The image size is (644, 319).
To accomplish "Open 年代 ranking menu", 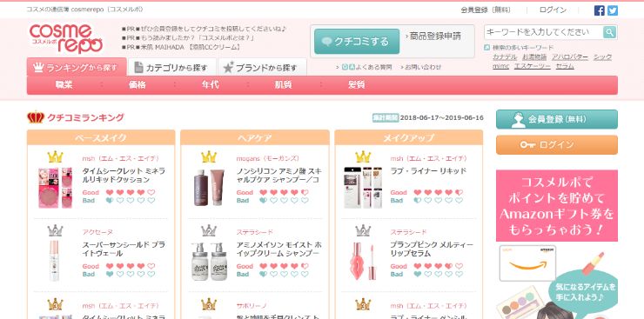I will [211, 85].
